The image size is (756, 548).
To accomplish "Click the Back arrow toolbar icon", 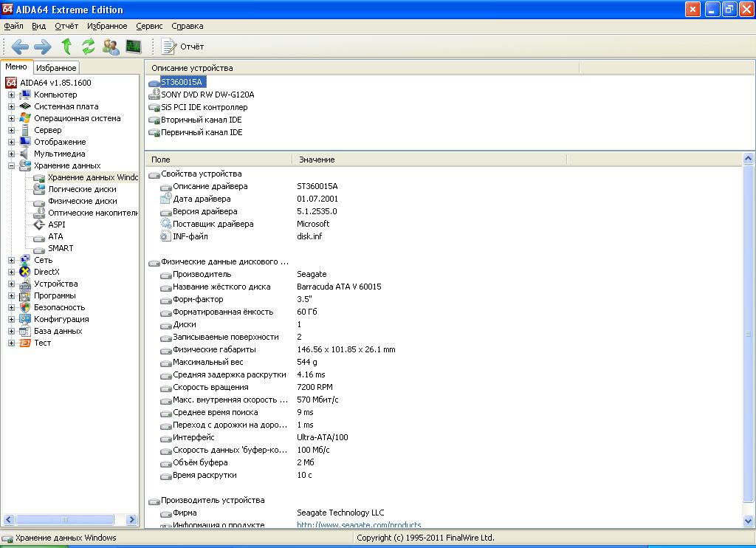I will 20,47.
